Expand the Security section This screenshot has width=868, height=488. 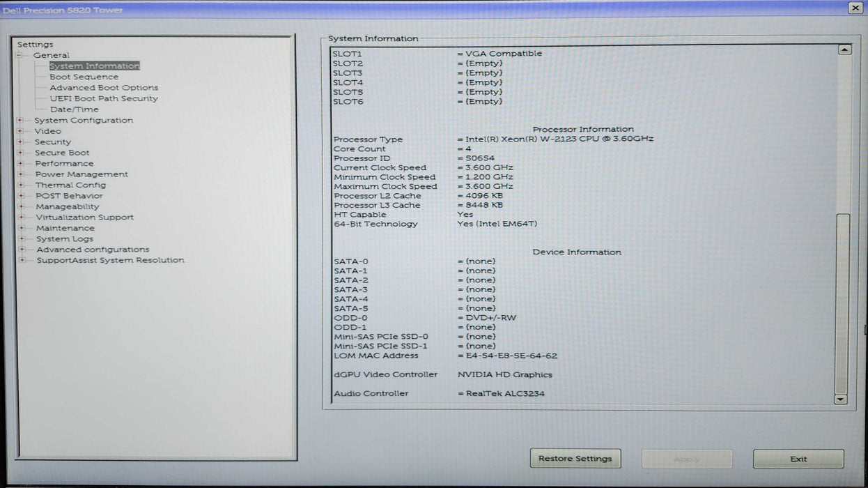(x=22, y=142)
